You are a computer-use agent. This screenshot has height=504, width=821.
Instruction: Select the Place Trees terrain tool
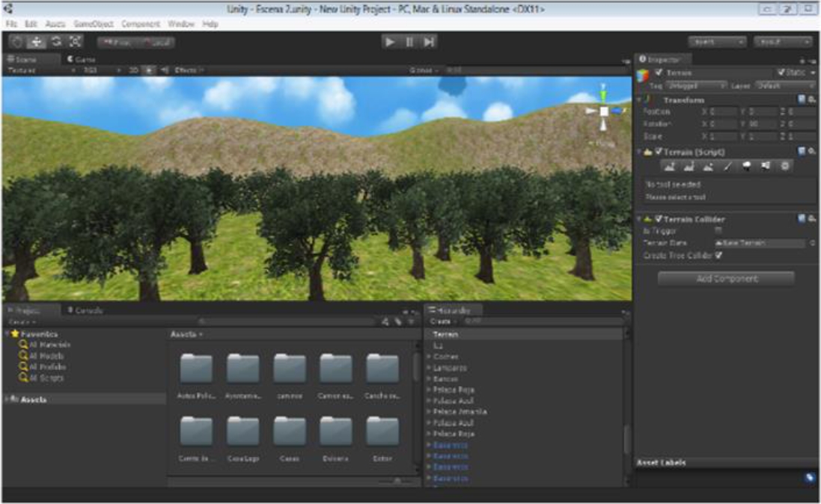[747, 167]
